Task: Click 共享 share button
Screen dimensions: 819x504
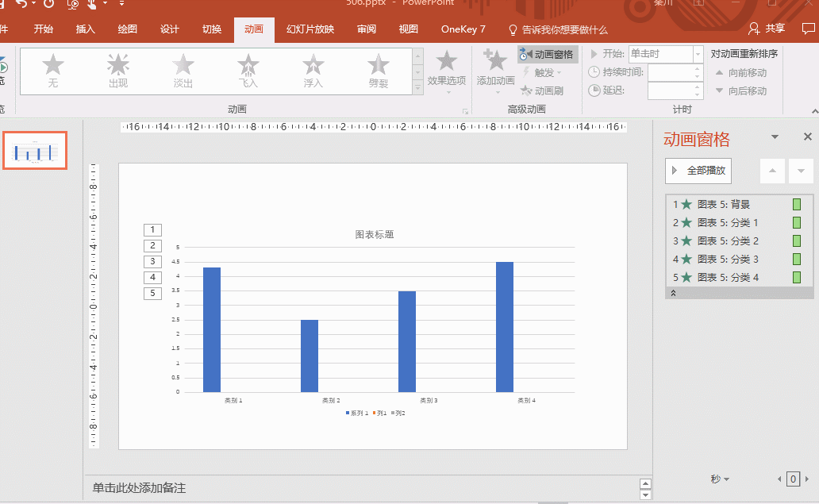Action: click(x=767, y=29)
